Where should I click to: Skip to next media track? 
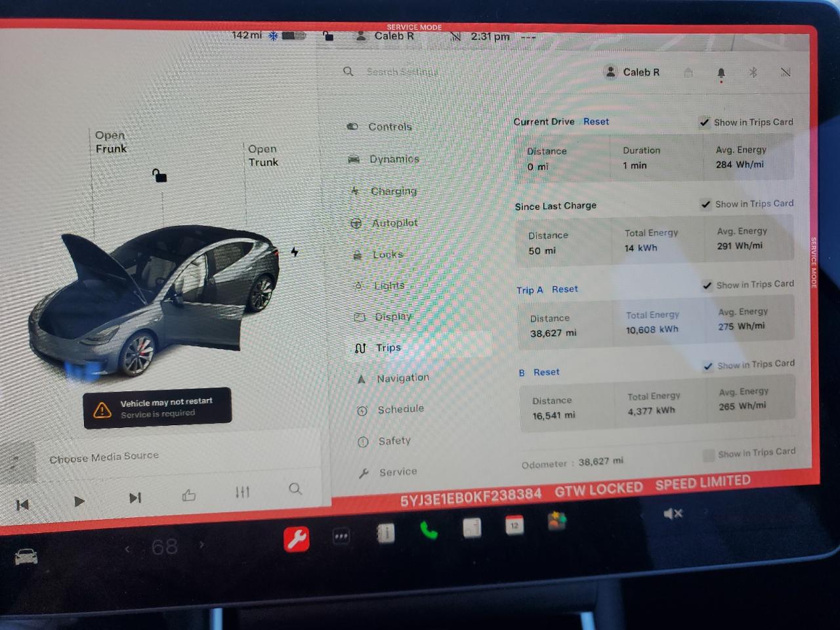point(135,498)
